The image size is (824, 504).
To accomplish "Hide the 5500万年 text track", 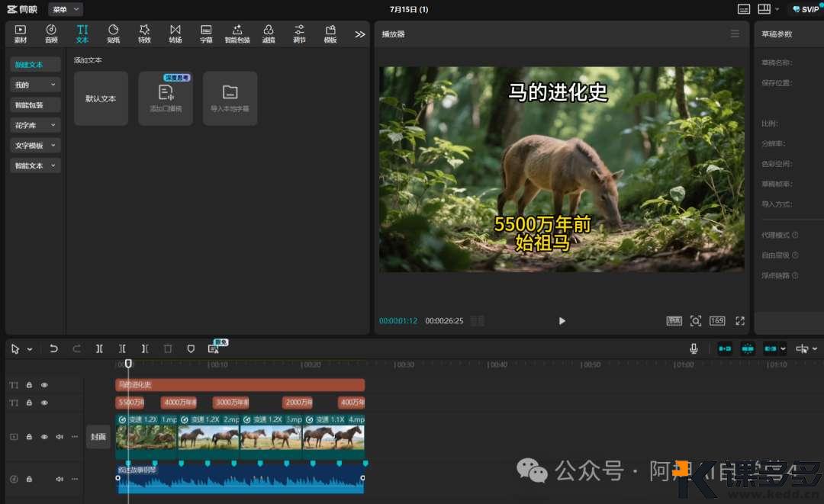I will pos(44,403).
